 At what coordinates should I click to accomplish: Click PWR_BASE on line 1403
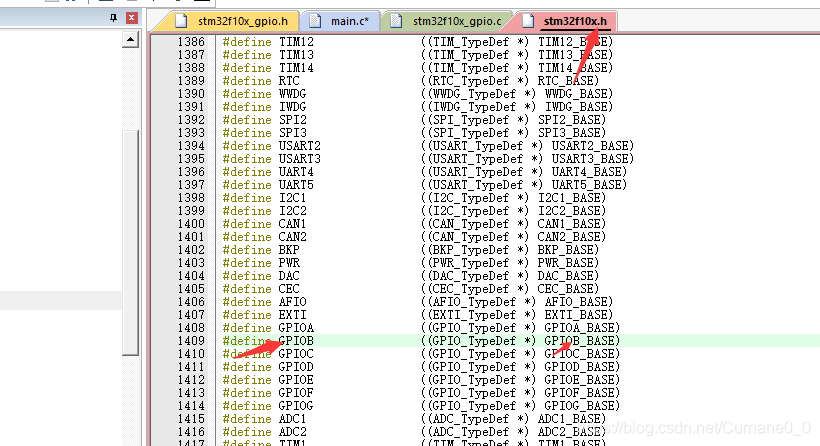click(x=565, y=263)
